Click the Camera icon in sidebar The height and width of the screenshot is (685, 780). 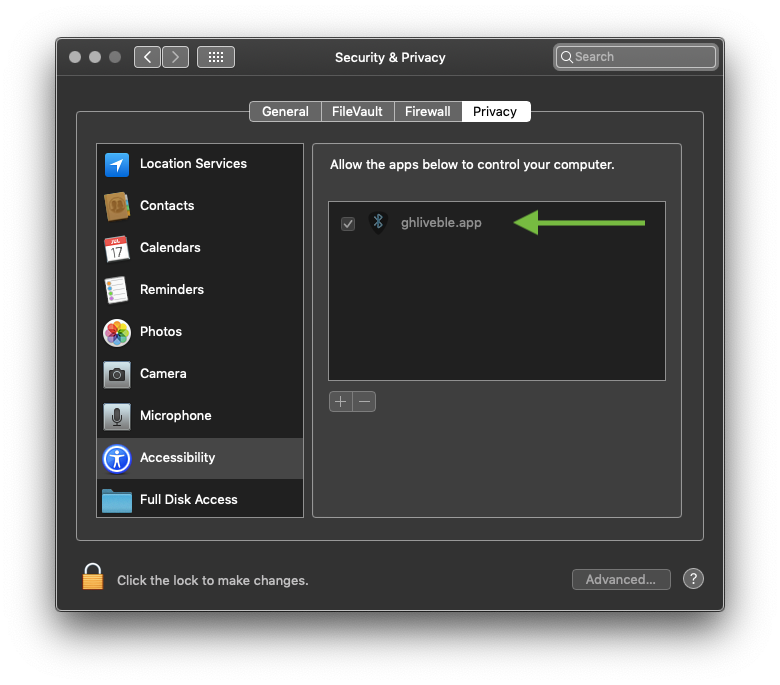pos(117,374)
